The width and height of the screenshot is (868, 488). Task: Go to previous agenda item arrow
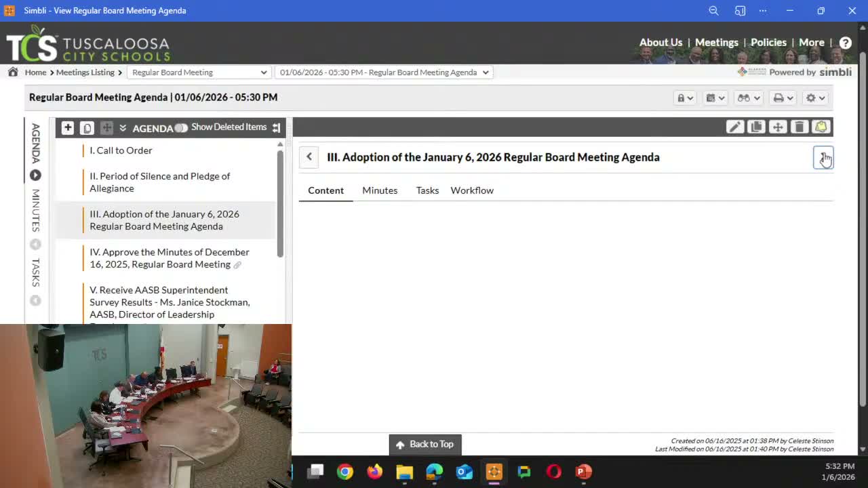309,157
